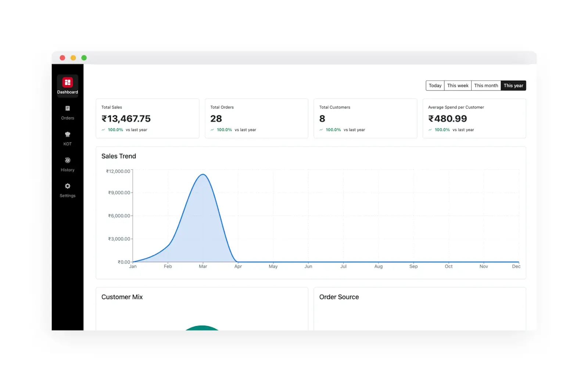Screen dimensions: 588x387
Task: Select the Today time range
Action: [435, 86]
